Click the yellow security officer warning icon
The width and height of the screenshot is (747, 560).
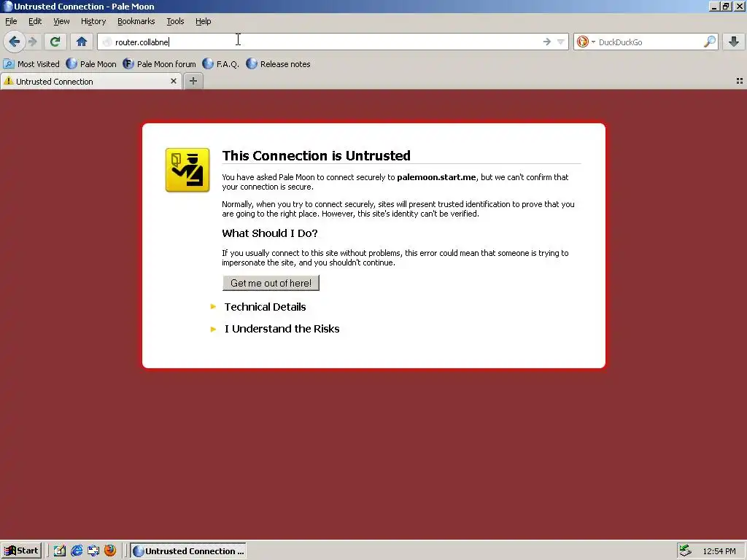tap(187, 170)
